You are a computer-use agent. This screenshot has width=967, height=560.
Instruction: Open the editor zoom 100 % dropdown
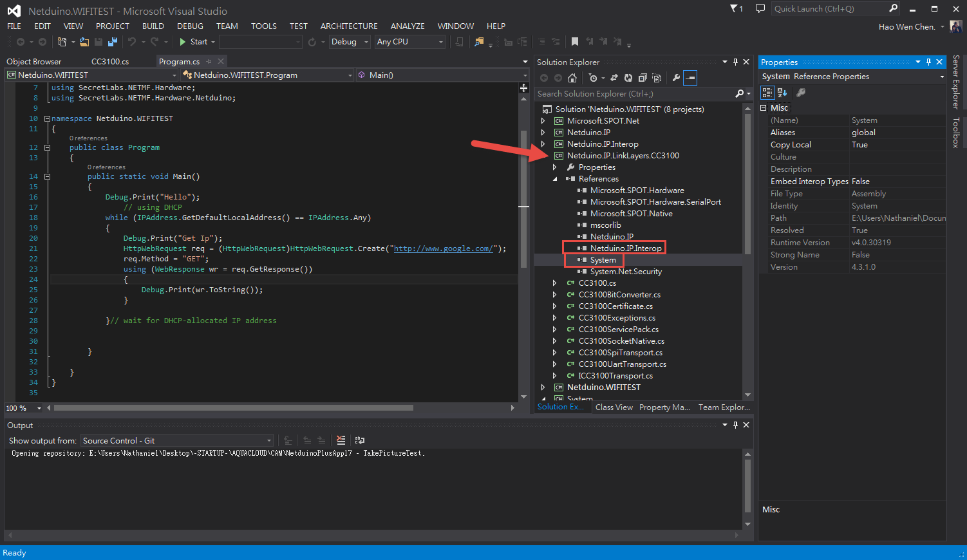coord(39,408)
